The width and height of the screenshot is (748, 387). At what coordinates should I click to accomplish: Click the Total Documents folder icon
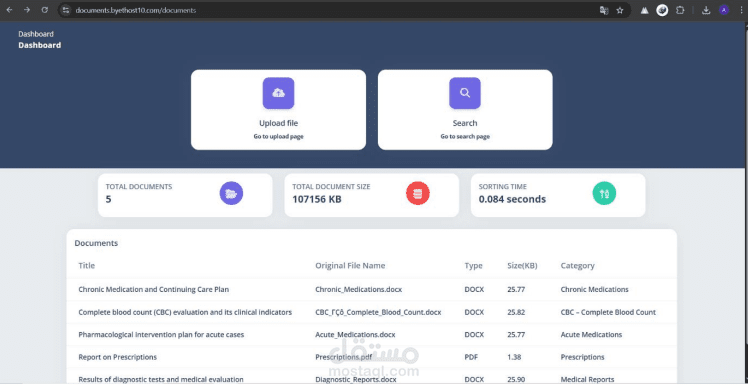(231, 193)
